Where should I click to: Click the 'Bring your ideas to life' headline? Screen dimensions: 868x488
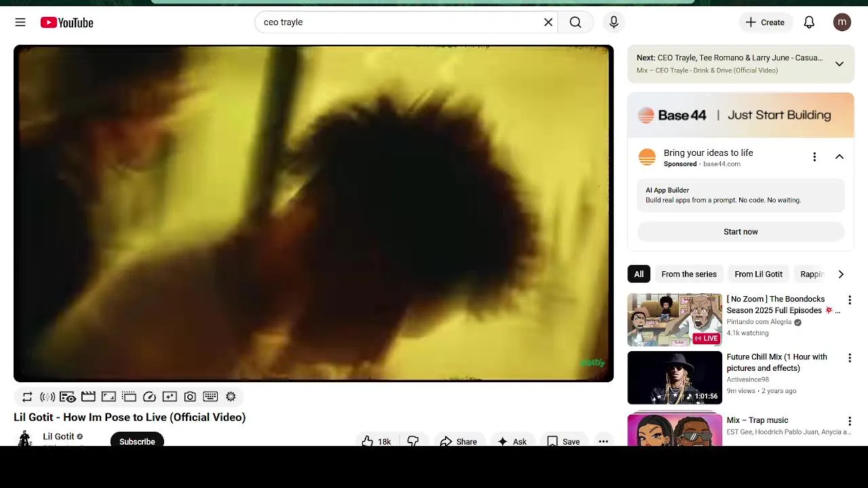pos(709,152)
